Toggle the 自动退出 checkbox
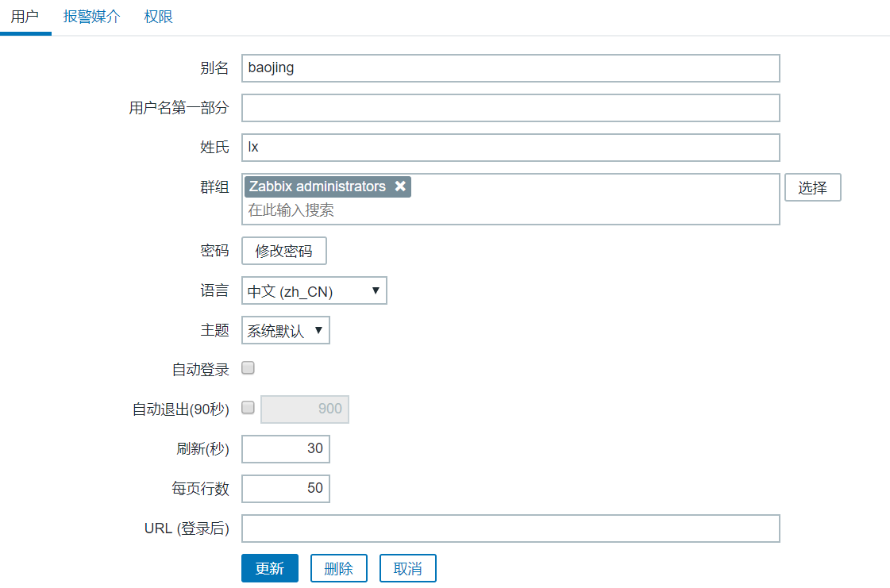890x588 pixels. coord(248,408)
